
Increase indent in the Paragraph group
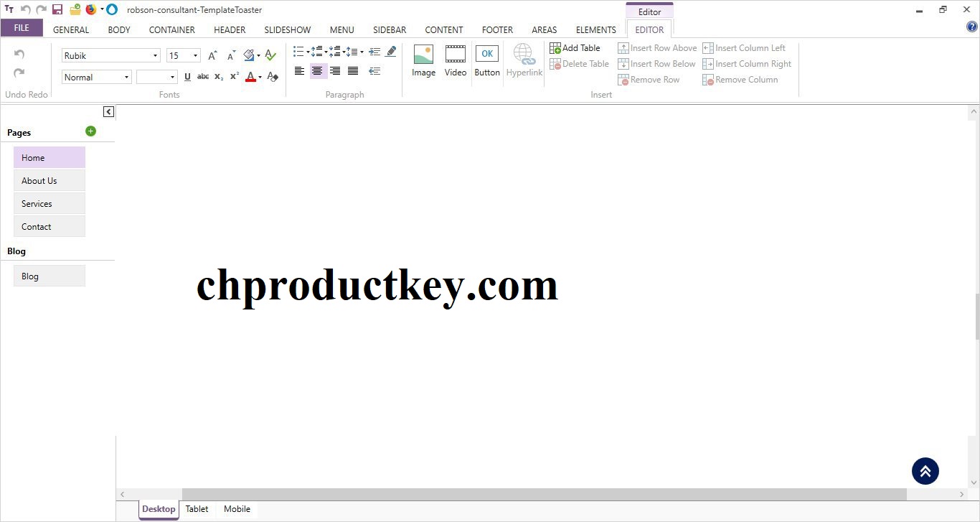point(374,52)
